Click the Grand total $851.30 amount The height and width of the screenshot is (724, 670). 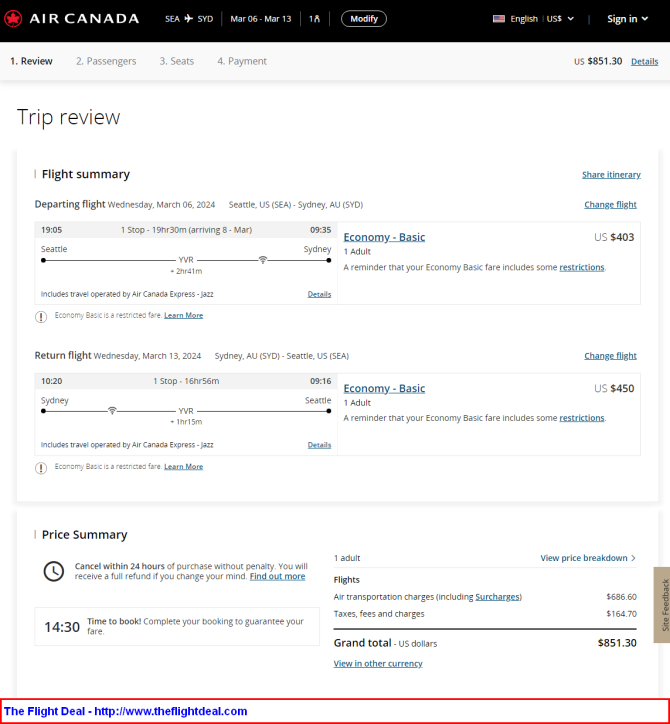click(617, 643)
